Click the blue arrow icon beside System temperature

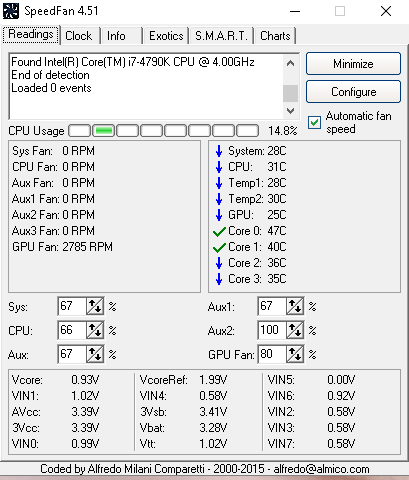(219, 151)
